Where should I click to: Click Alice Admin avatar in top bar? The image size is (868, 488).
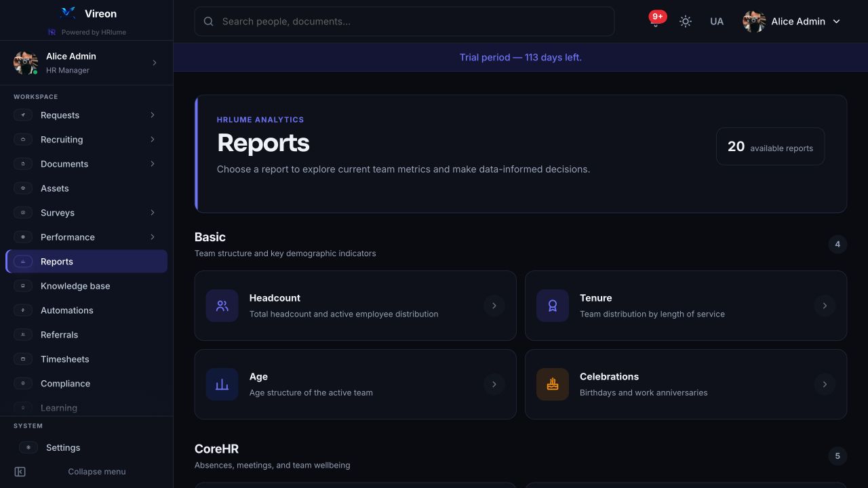(x=754, y=22)
